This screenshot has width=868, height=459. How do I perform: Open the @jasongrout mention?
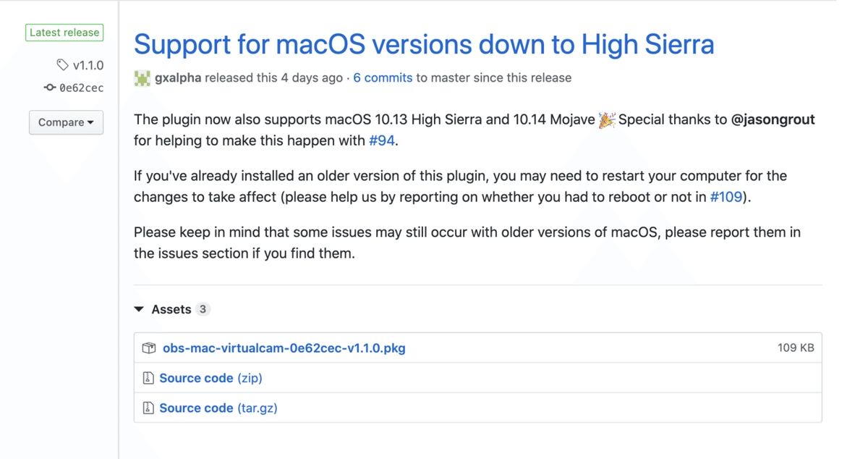(x=773, y=119)
